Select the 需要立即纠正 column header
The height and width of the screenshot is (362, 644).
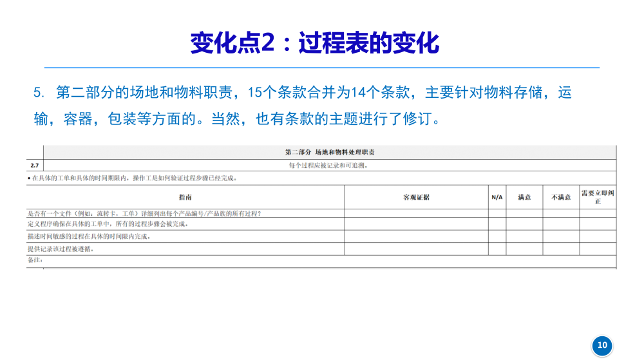tap(598, 197)
